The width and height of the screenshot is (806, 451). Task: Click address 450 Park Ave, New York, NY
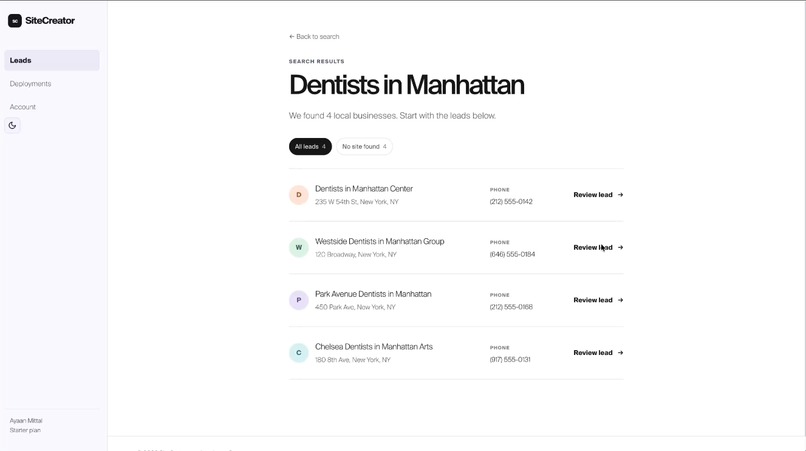click(355, 307)
